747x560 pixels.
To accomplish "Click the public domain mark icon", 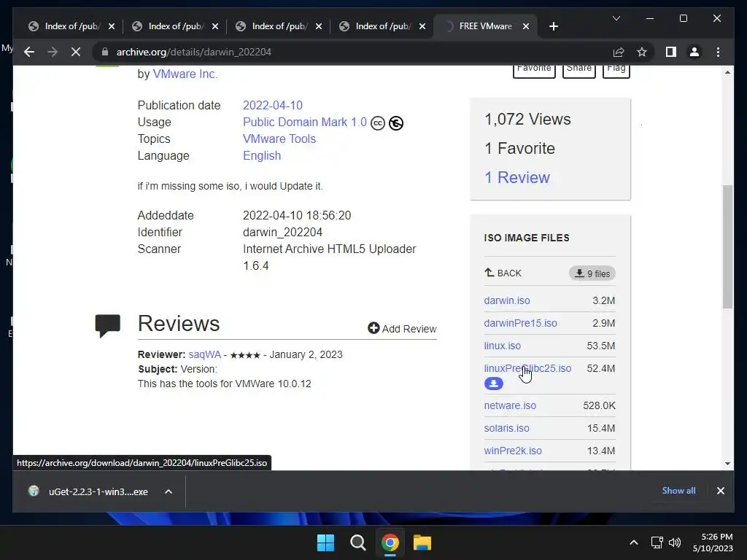I will click(396, 123).
